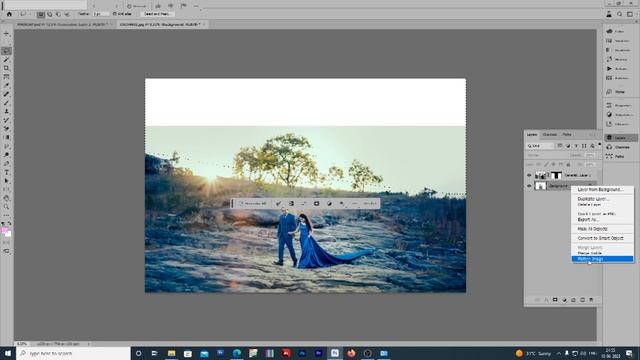This screenshot has width=640, height=360.
Task: Select the Zoom tool
Action: coord(6,207)
